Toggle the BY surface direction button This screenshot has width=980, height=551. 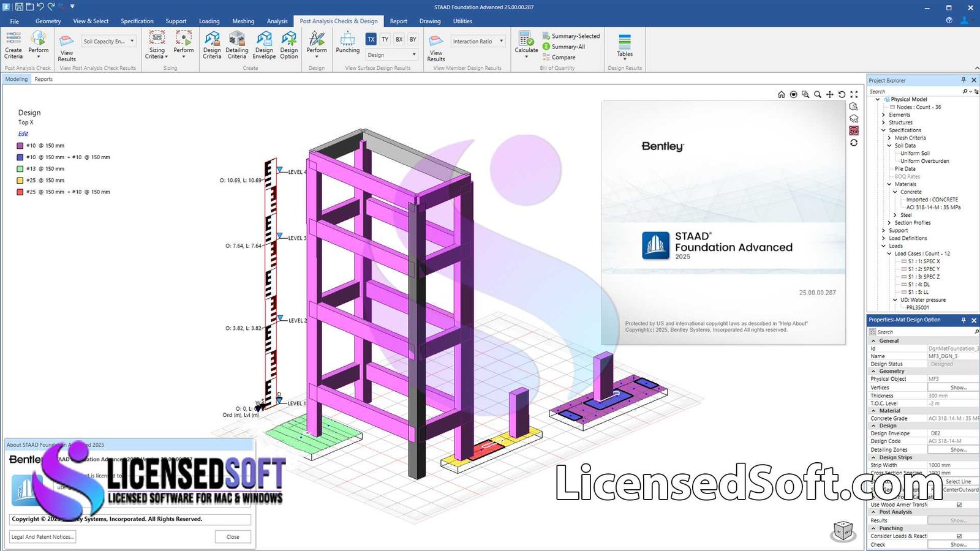tap(413, 39)
